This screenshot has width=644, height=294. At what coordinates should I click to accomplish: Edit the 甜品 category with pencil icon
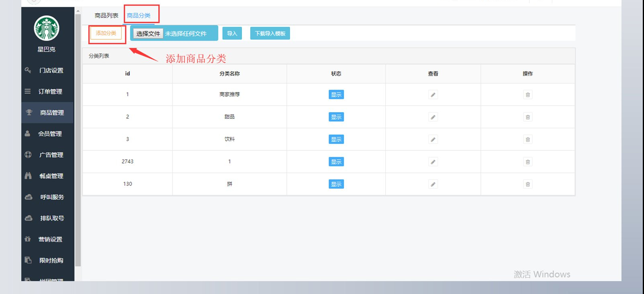pyautogui.click(x=433, y=117)
